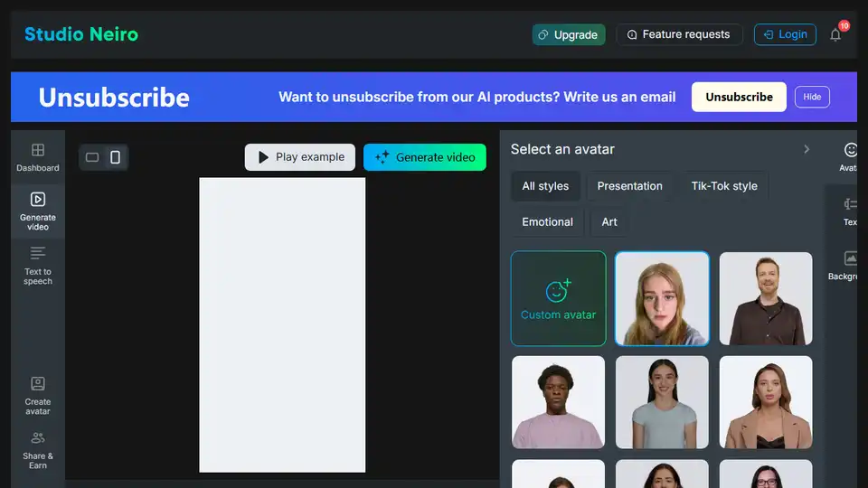Image resolution: width=868 pixels, height=488 pixels.
Task: Select the bearded man in dark shirt avatar
Action: click(766, 299)
